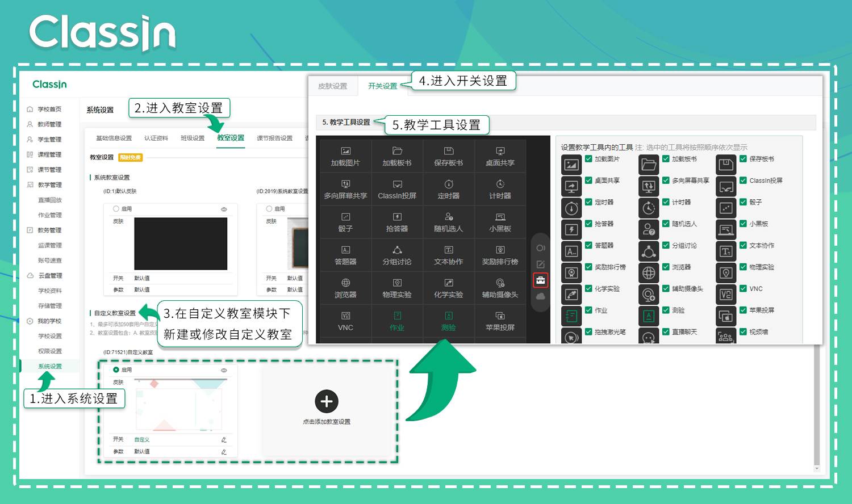Click the plus button 点击添加教室设置
This screenshot has height=504, width=852.
[327, 401]
